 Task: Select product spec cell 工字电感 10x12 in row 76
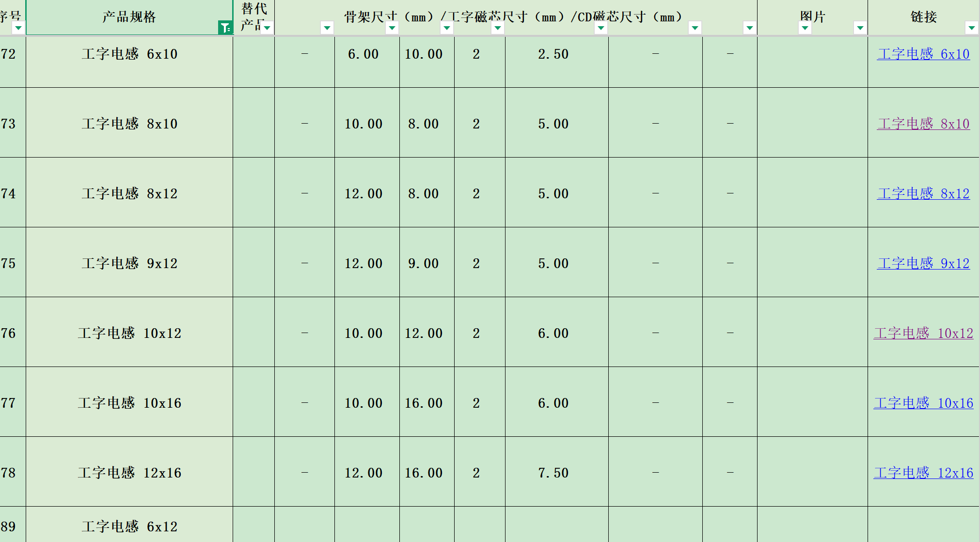129,333
